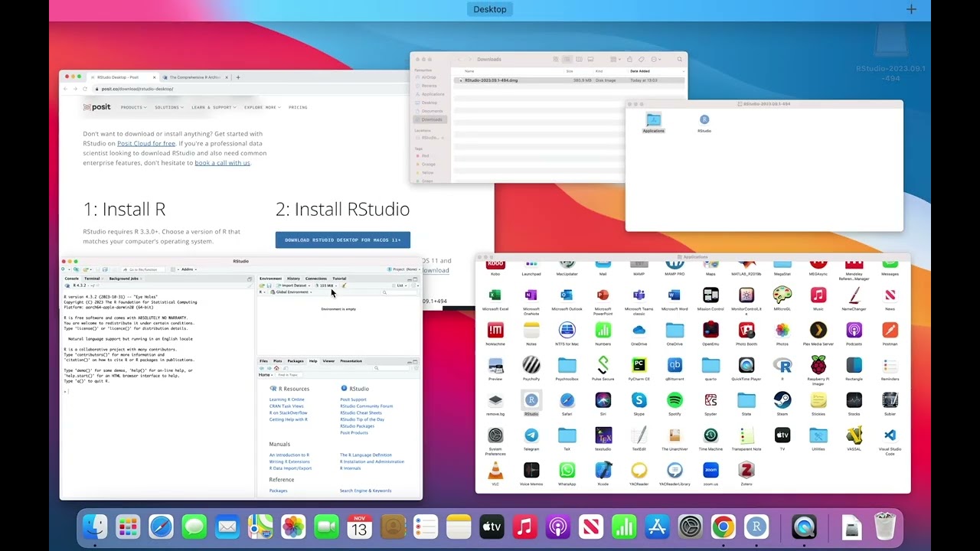Follow the book a call with us link
This screenshot has width=980, height=551.
pyautogui.click(x=222, y=162)
